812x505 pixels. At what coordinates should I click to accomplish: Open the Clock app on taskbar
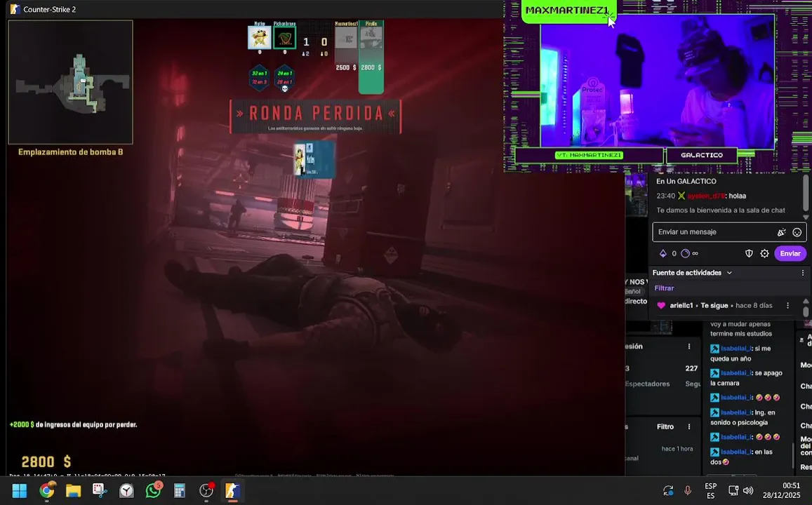[126, 490]
